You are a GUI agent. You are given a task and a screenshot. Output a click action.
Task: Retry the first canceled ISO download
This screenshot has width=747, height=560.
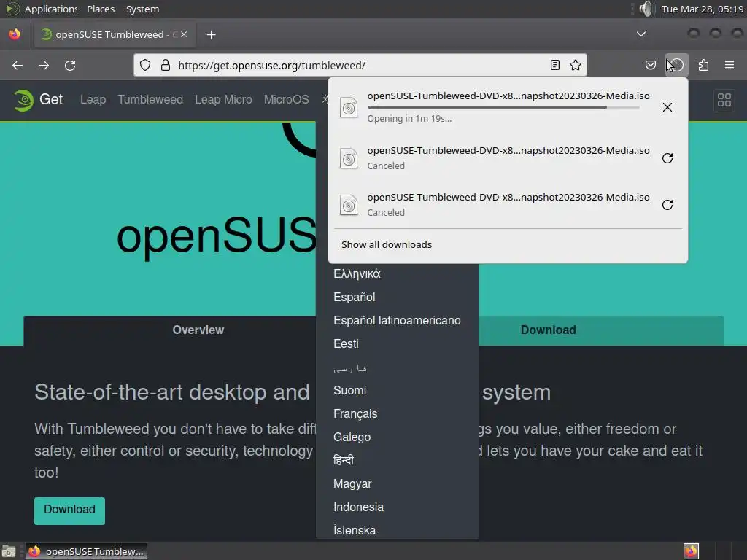point(667,158)
